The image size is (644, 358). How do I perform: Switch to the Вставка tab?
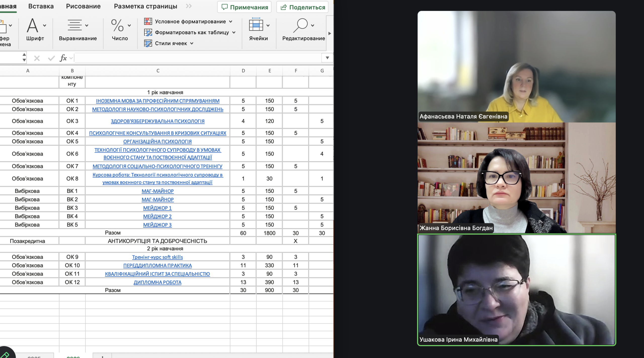tap(41, 6)
